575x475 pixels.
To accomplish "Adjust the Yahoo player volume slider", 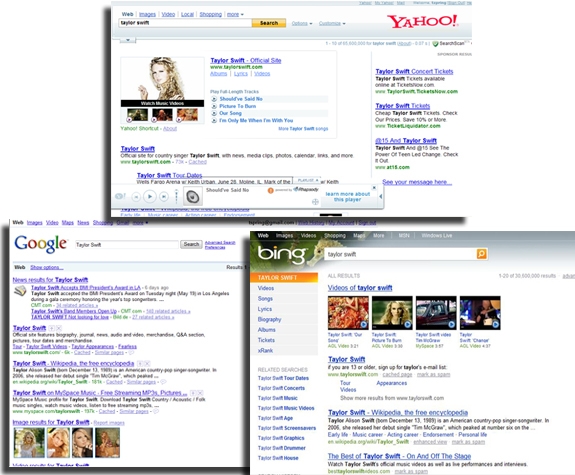I will point(176,196).
